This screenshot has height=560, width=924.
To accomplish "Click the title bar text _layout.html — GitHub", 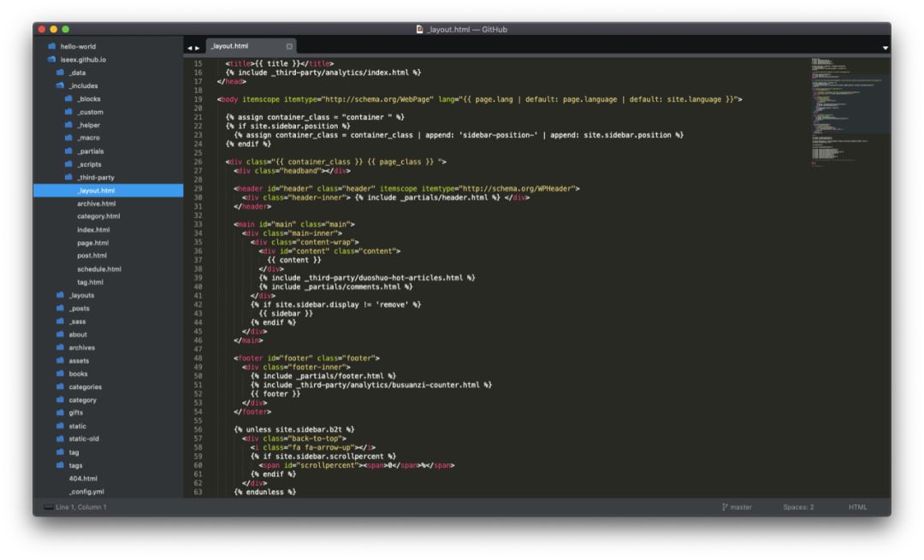I will pyautogui.click(x=466, y=29).
